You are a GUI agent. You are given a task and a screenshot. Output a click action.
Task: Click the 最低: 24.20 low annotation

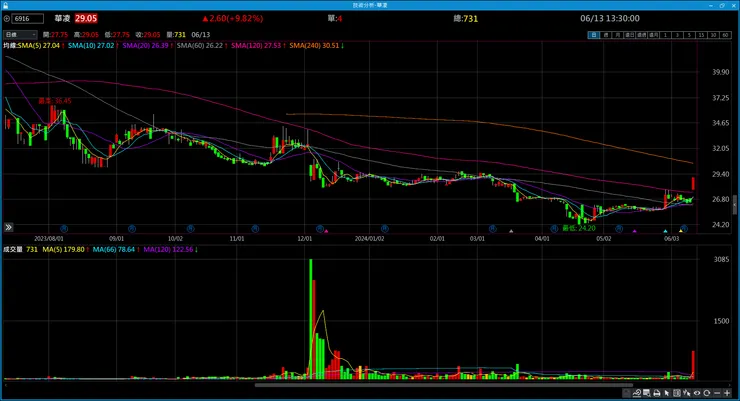(579, 228)
